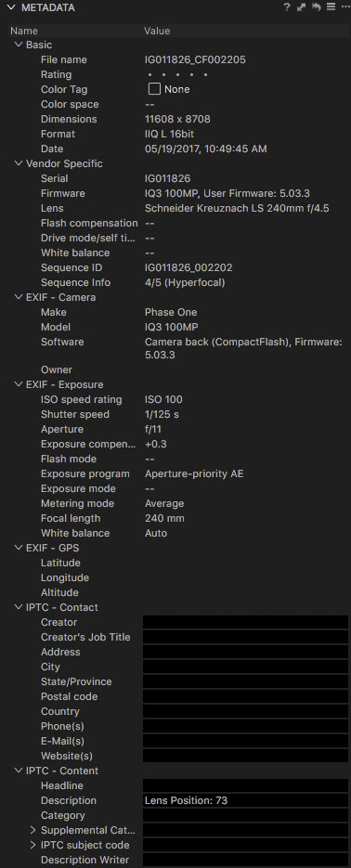Expand the Supplemental Categories row

(32, 830)
